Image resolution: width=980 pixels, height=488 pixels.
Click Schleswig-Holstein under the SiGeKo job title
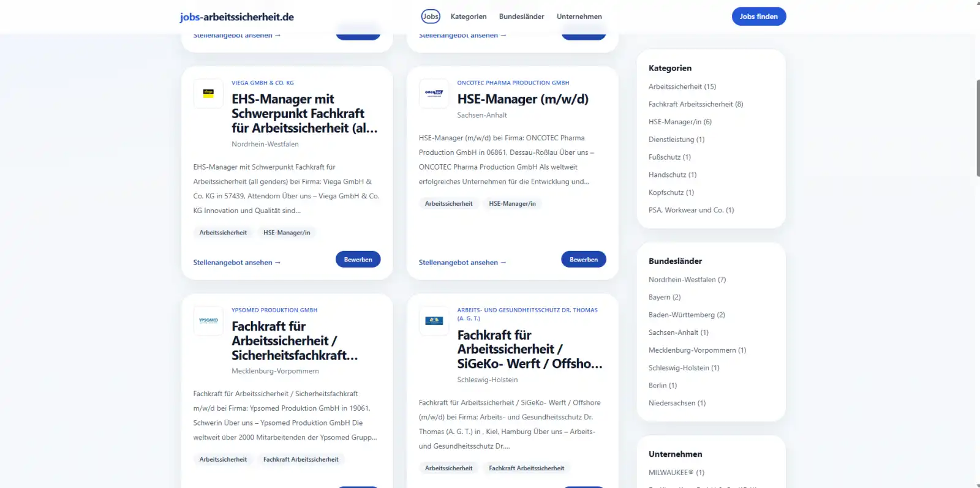click(488, 380)
